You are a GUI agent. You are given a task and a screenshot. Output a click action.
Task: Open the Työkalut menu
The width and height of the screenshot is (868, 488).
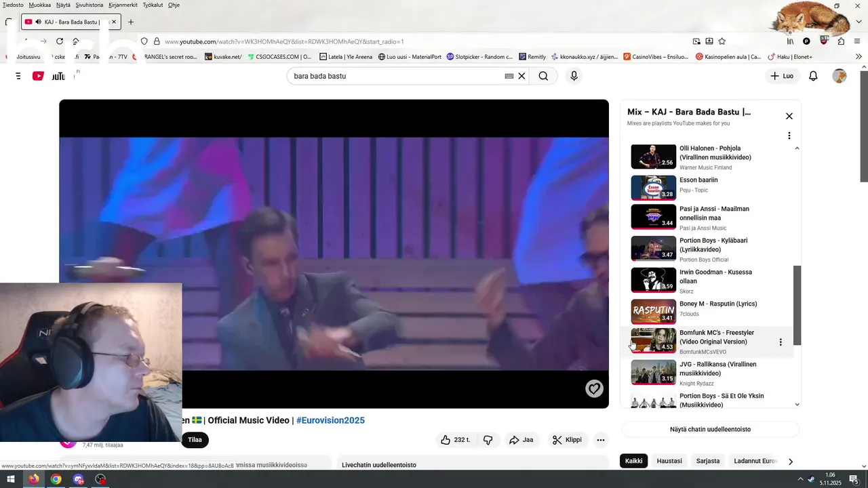153,5
